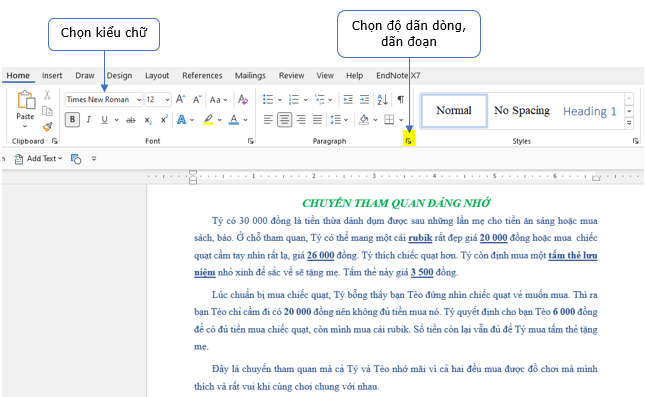
Task: Apply borders grid icon
Action: [389, 120]
